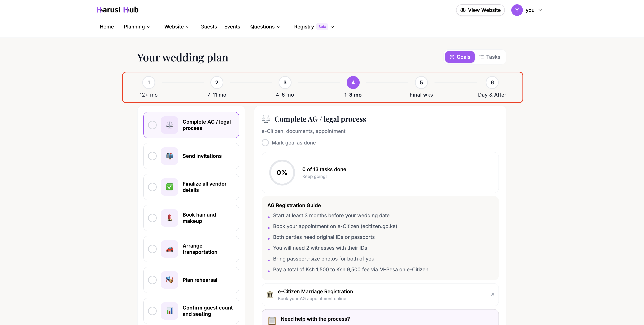The width and height of the screenshot is (644, 325).
Task: Click the theater masks rehearsal icon
Action: [x=169, y=280]
